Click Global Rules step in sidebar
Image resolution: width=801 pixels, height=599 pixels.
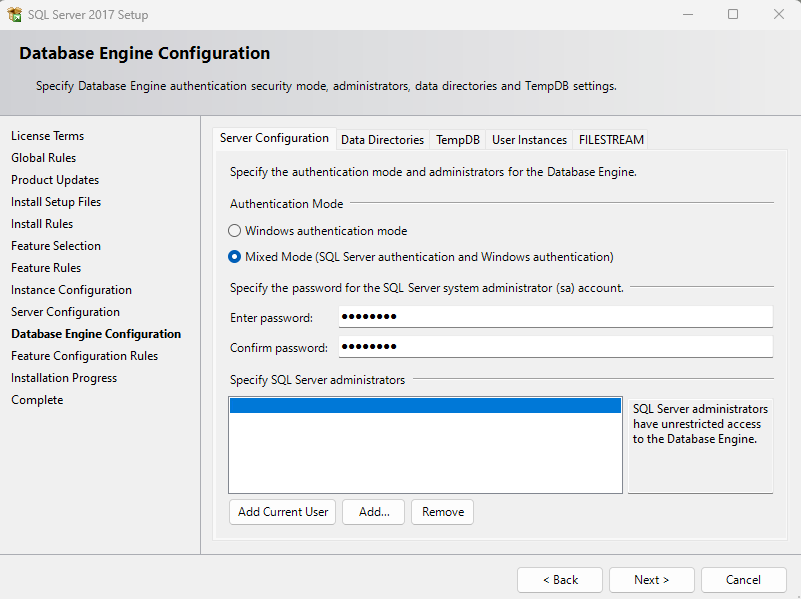[x=43, y=158]
